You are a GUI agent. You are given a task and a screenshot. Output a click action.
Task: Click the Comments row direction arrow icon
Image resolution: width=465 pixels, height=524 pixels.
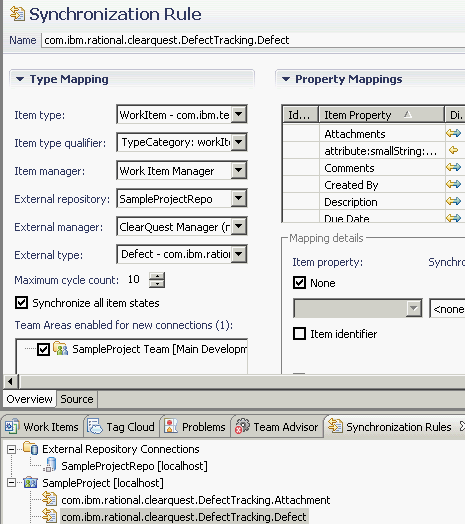click(453, 167)
